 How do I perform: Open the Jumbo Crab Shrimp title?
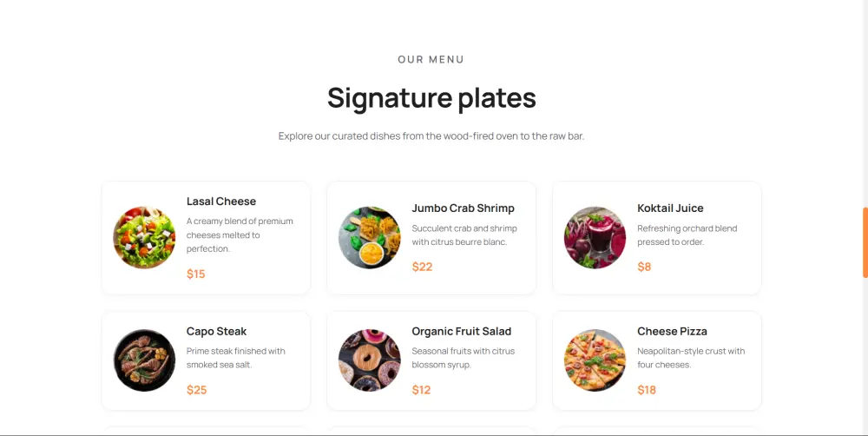[463, 208]
